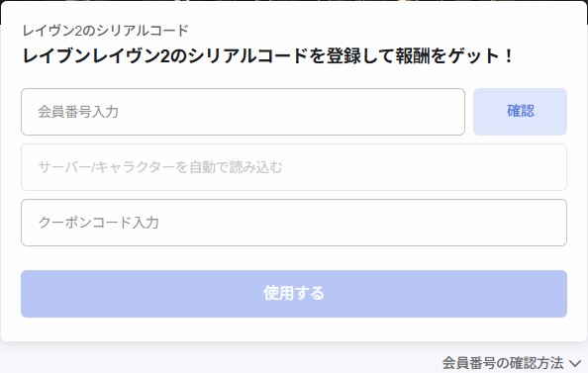Click the 会員番号入力 placeholder text

[x=78, y=112]
